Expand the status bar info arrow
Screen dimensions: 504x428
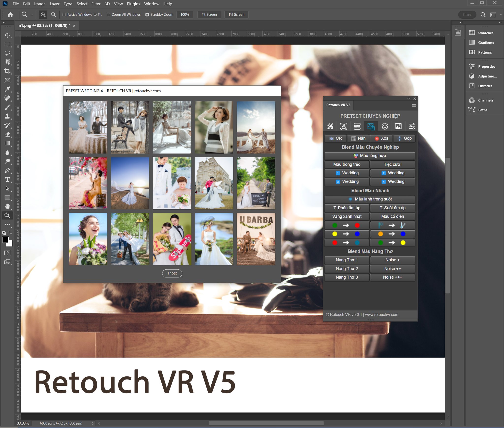[x=93, y=423]
